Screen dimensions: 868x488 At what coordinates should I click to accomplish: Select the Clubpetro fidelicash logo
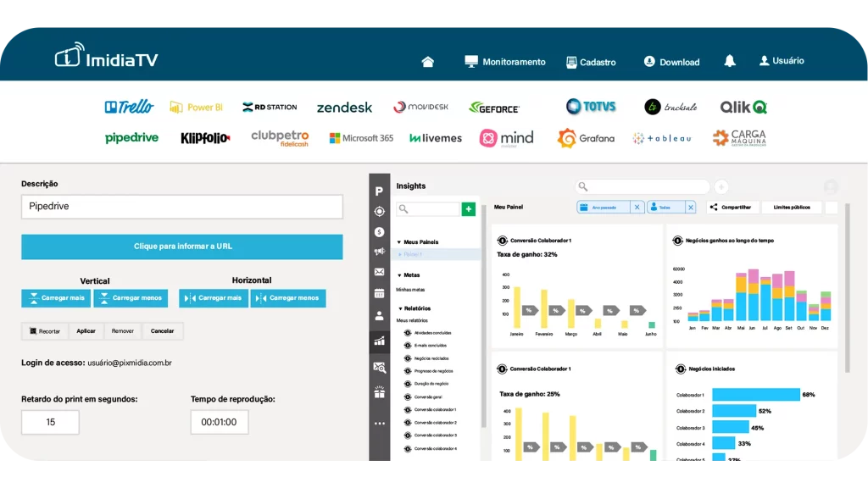pyautogui.click(x=280, y=138)
